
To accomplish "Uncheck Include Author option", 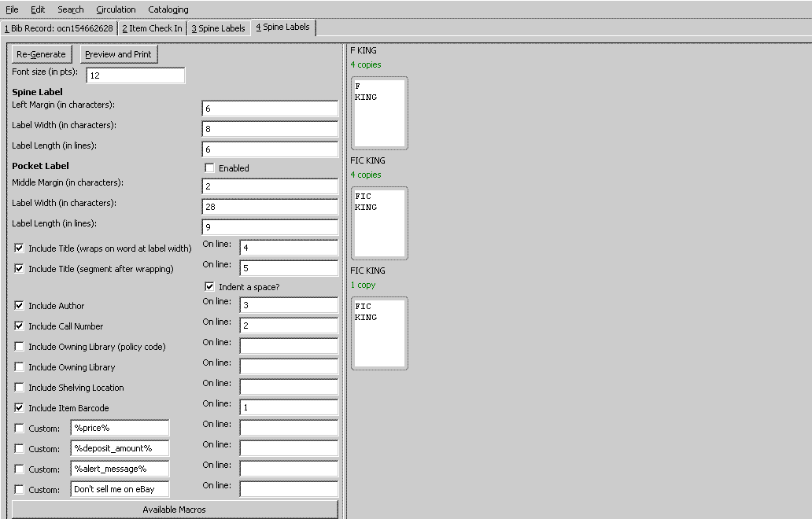I will click(20, 306).
